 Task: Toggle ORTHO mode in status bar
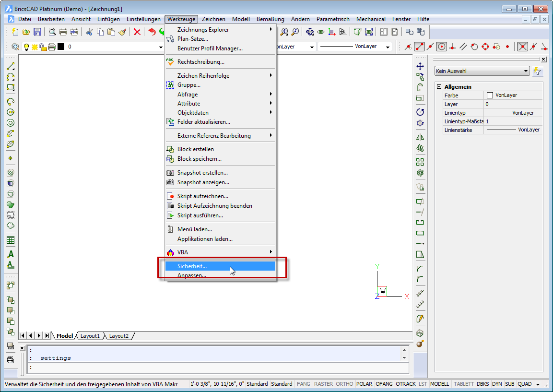(344, 384)
